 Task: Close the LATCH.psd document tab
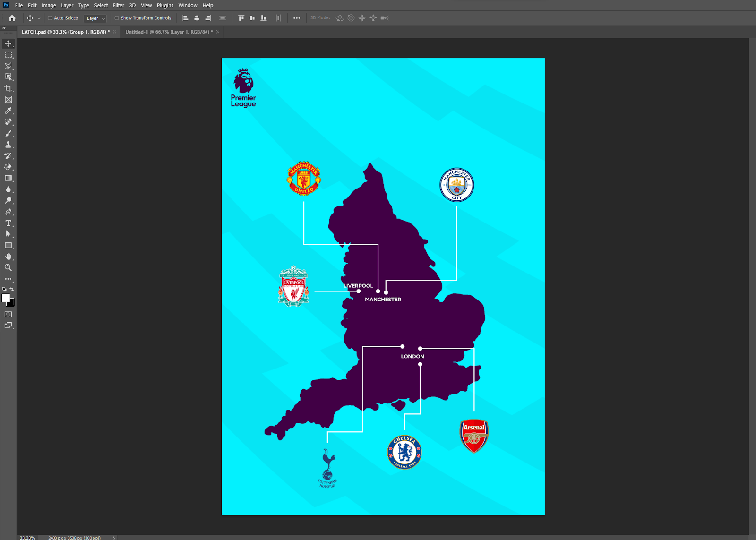pyautogui.click(x=114, y=32)
